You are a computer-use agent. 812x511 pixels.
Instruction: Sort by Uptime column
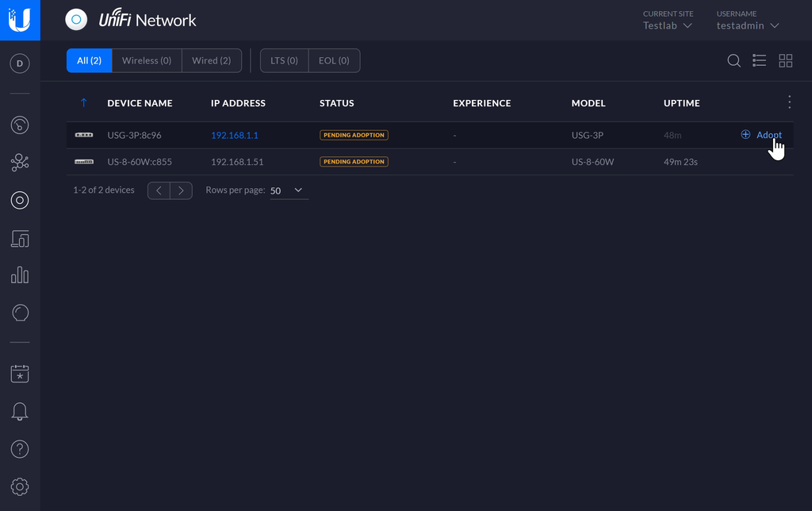tap(681, 103)
